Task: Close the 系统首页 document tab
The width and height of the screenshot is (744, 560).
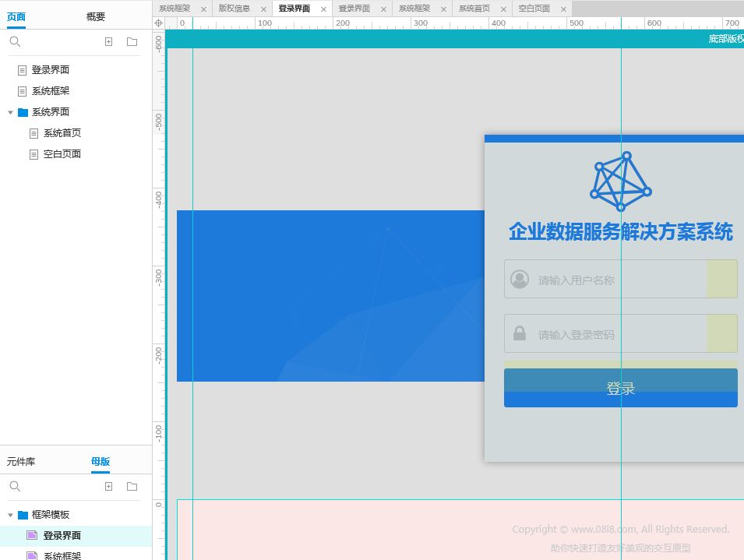Action: 502,9
